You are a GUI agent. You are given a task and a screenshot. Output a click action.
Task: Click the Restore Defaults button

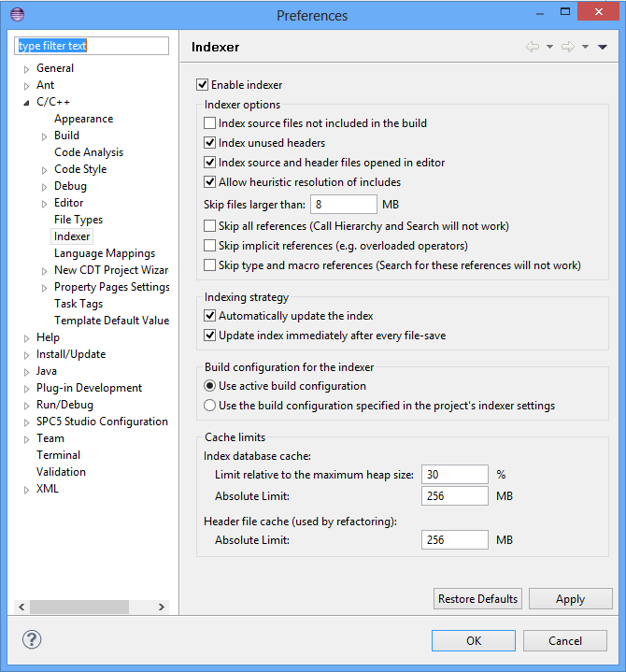[477, 599]
